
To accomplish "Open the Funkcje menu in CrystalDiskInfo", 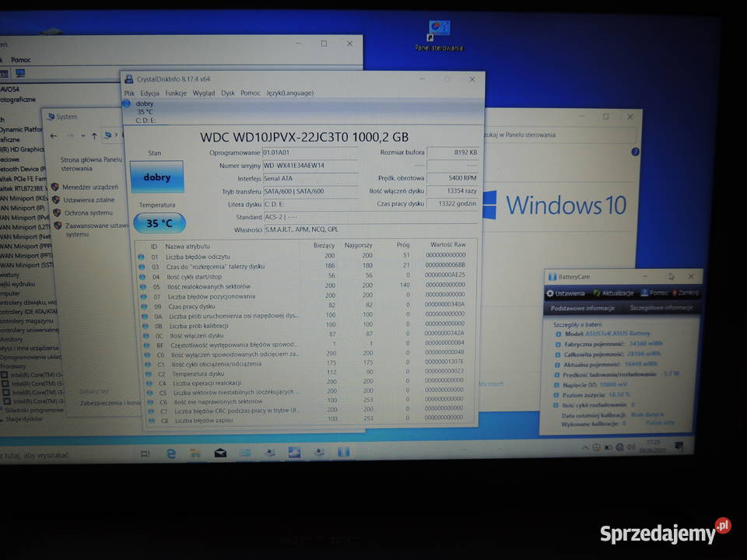I will point(176,93).
